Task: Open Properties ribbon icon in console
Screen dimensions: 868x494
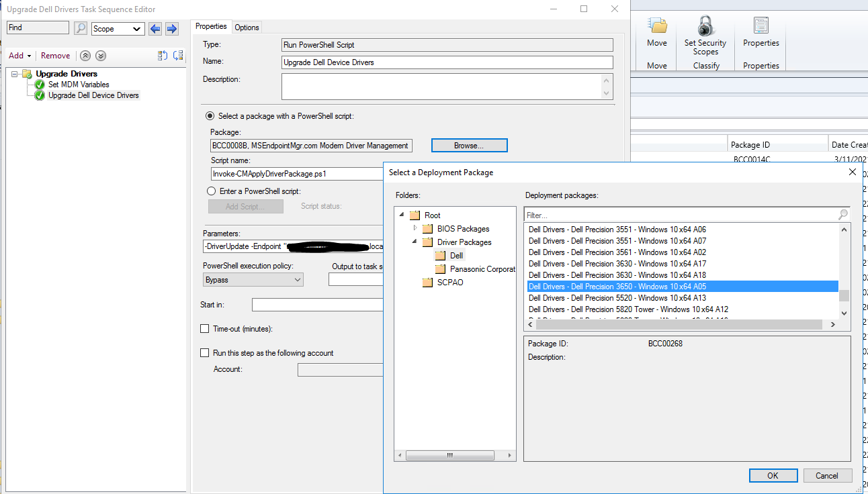Action: coord(761,26)
